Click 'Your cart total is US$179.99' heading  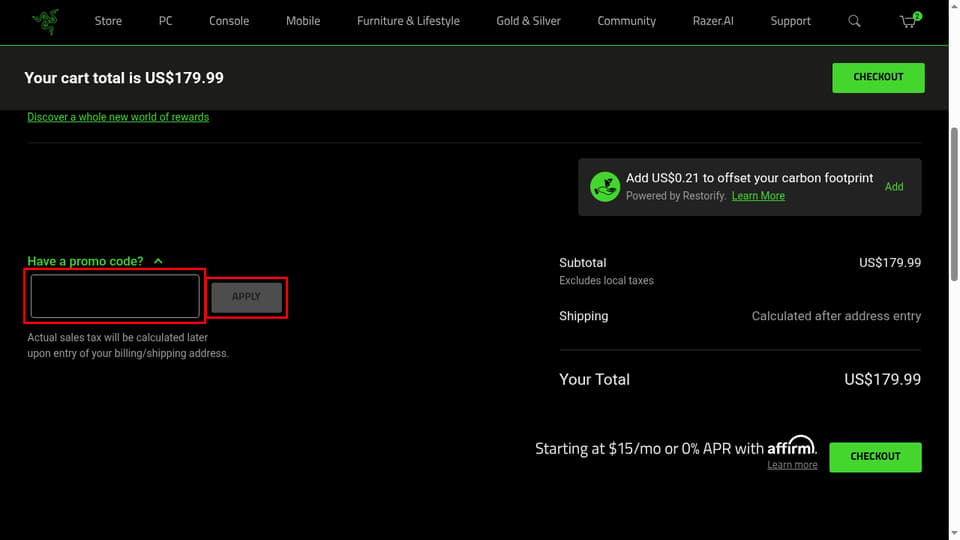click(124, 78)
